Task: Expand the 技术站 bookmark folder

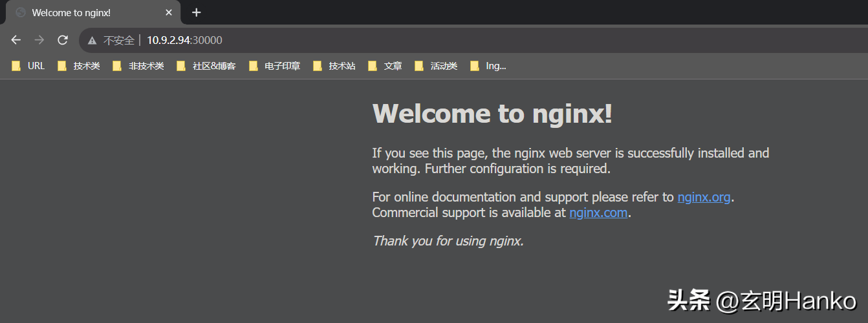Action: click(334, 66)
